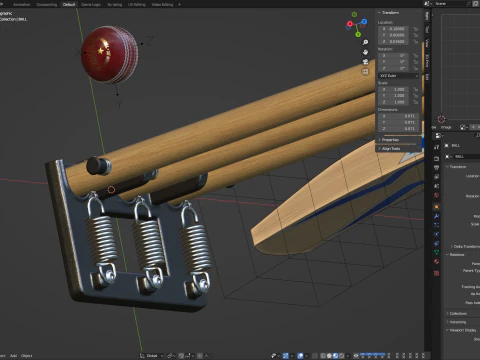This screenshot has height=360, width=480.
Task: Open the pivot point dropdown
Action: 171,356
